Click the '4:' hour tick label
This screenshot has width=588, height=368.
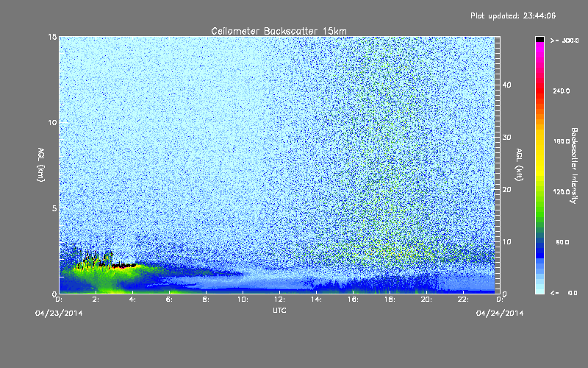pyautogui.click(x=133, y=300)
